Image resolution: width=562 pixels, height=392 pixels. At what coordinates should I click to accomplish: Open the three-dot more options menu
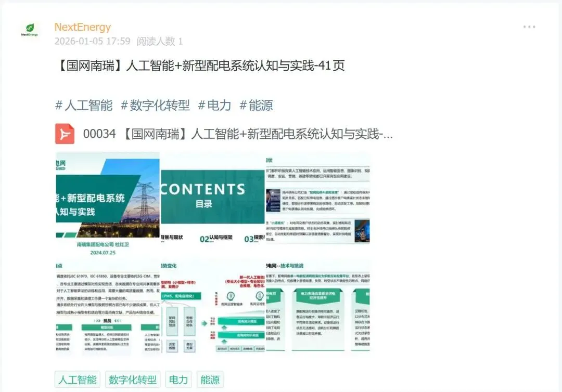pos(529,27)
